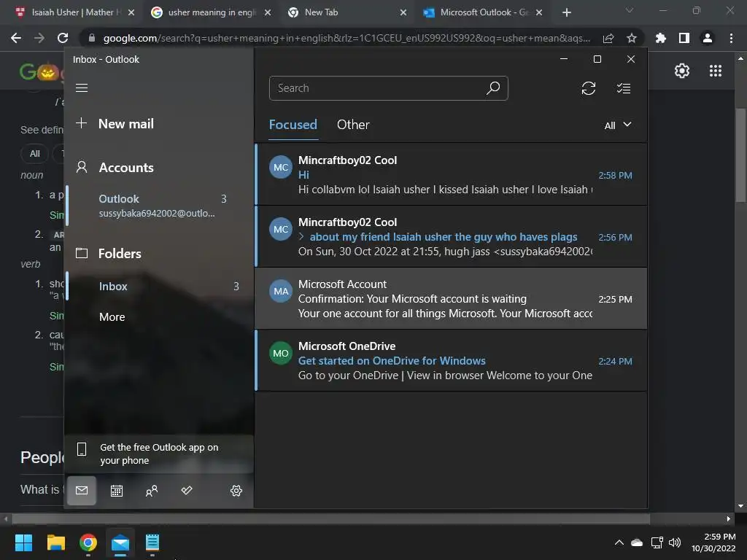747x560 pixels.
Task: Click the Chrome address bar URL
Action: click(347, 38)
